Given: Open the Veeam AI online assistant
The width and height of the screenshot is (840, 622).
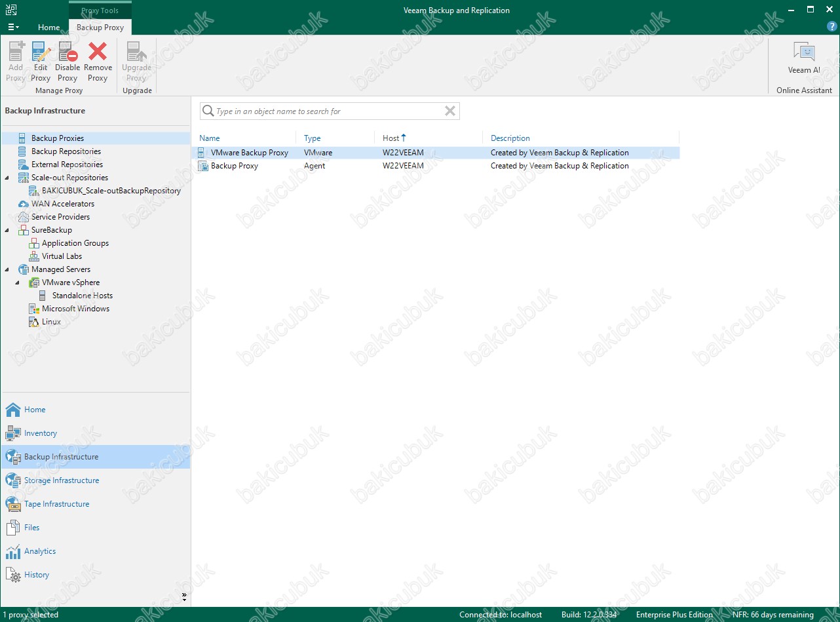Looking at the screenshot, I should (x=804, y=58).
